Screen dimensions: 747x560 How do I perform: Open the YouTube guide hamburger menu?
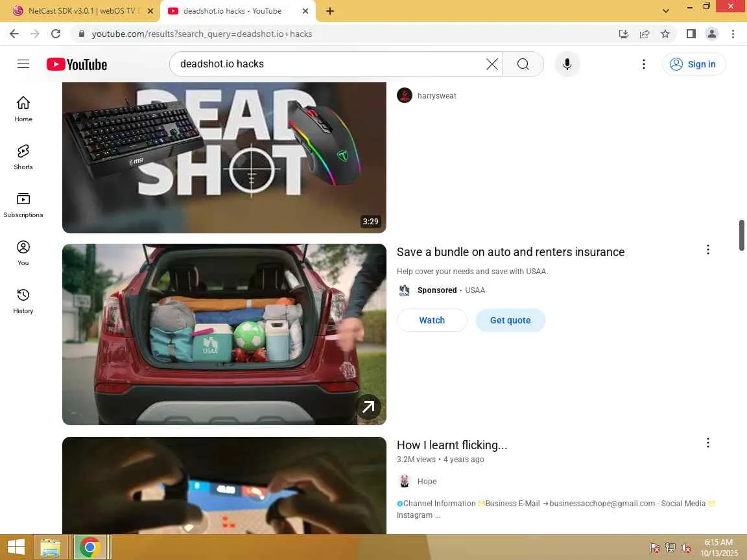pos(23,64)
